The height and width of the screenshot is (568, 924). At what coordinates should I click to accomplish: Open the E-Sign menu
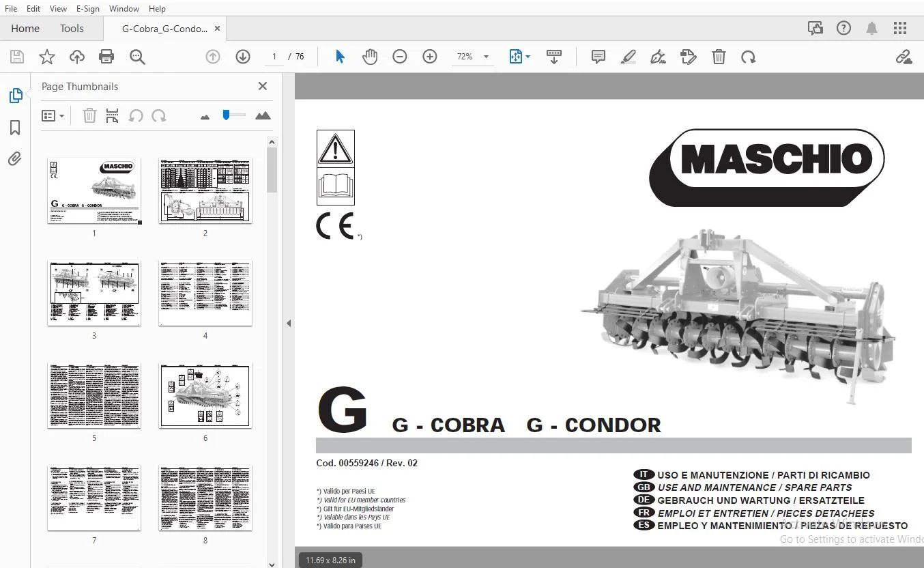[x=88, y=9]
